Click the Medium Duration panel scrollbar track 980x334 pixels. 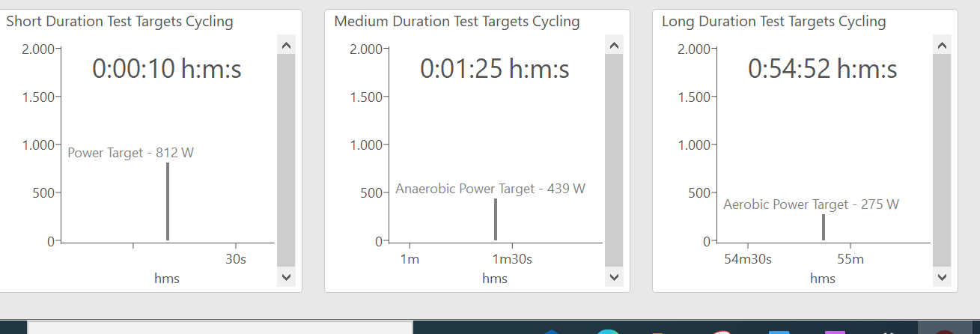614,160
